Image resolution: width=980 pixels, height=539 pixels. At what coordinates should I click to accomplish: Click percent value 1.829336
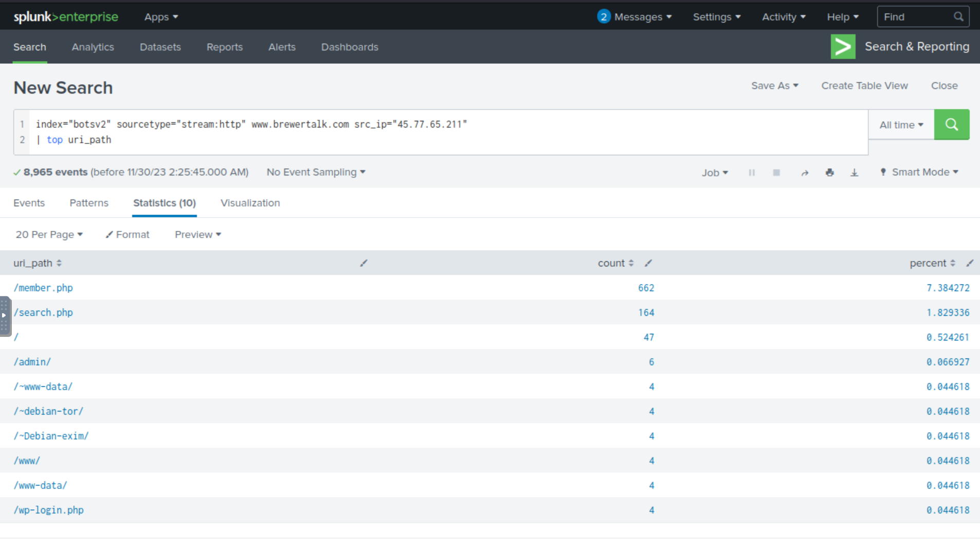point(948,313)
